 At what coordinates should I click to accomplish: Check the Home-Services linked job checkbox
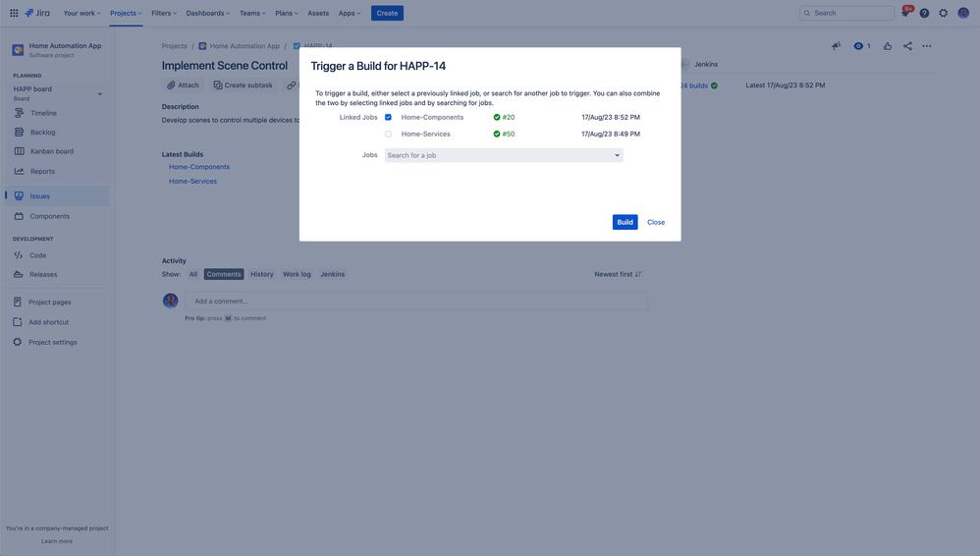[388, 134]
